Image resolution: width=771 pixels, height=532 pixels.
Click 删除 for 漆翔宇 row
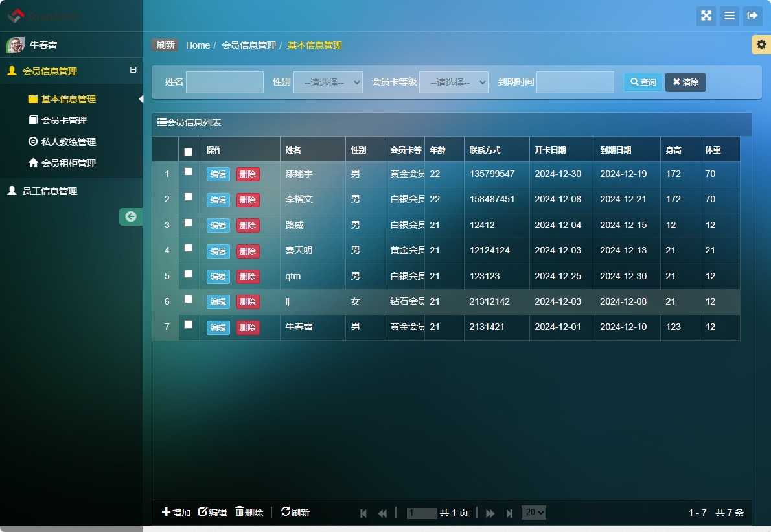click(x=247, y=174)
